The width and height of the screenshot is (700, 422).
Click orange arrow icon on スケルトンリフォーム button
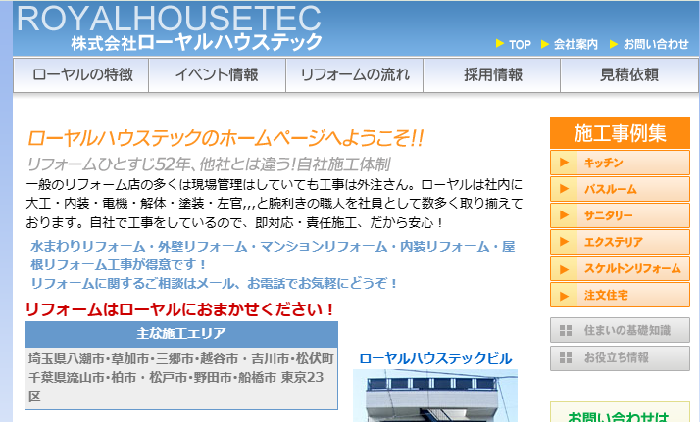point(564,269)
